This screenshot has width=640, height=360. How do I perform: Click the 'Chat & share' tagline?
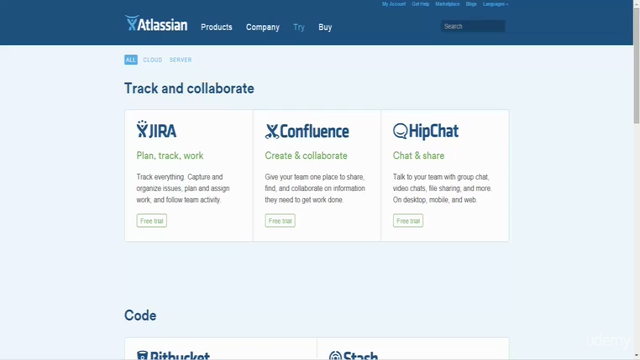pyautogui.click(x=418, y=156)
